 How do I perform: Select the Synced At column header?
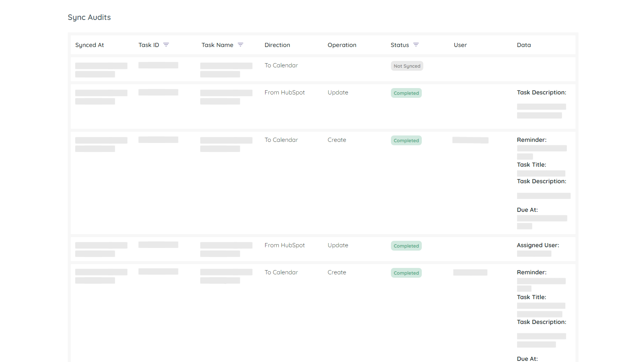(x=89, y=44)
